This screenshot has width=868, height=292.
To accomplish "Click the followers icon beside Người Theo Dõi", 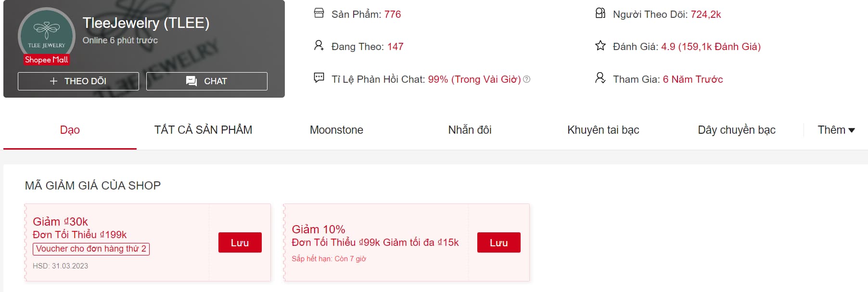I will [x=600, y=13].
